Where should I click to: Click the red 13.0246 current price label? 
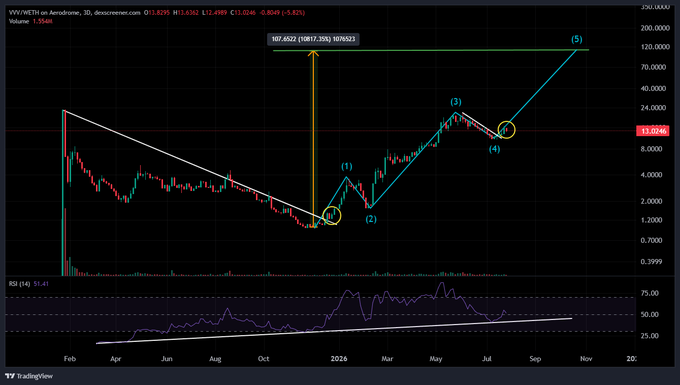click(x=653, y=131)
